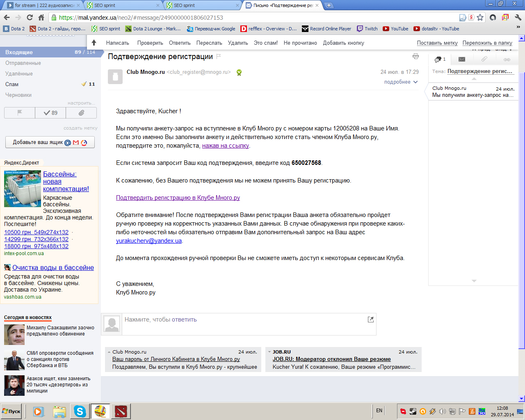This screenshot has width=525, height=420.
Task: Click the создать метку link
Action: pos(80,128)
